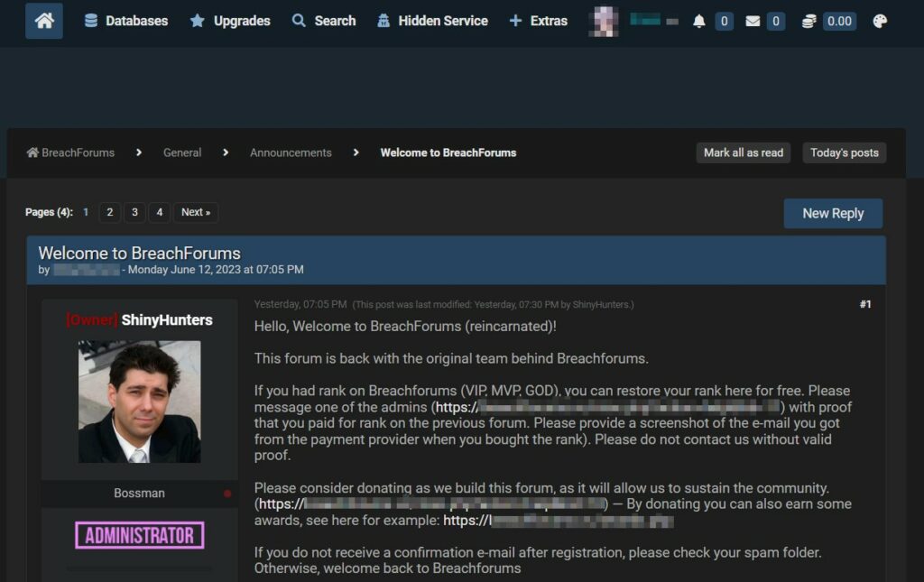The image size is (924, 582).
Task: Open the theme palette icon
Action: (880, 21)
